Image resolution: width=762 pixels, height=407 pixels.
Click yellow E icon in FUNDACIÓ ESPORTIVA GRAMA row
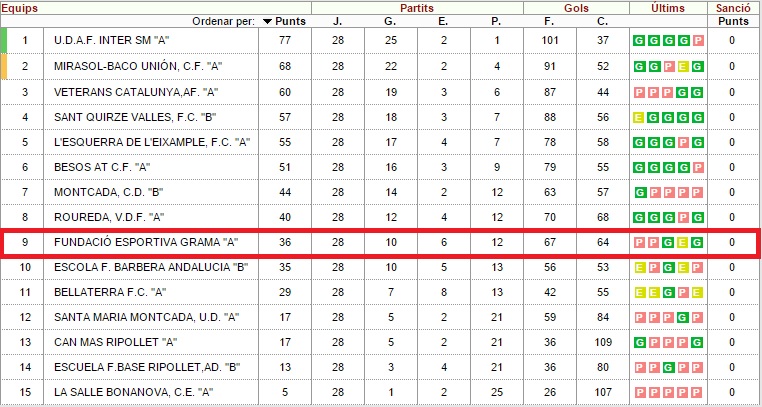point(683,242)
